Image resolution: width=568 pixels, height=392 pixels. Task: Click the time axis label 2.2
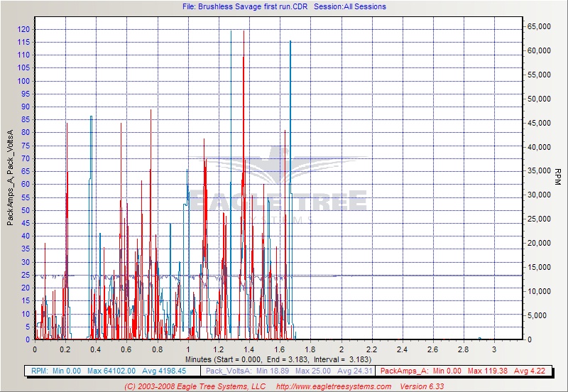(x=371, y=349)
